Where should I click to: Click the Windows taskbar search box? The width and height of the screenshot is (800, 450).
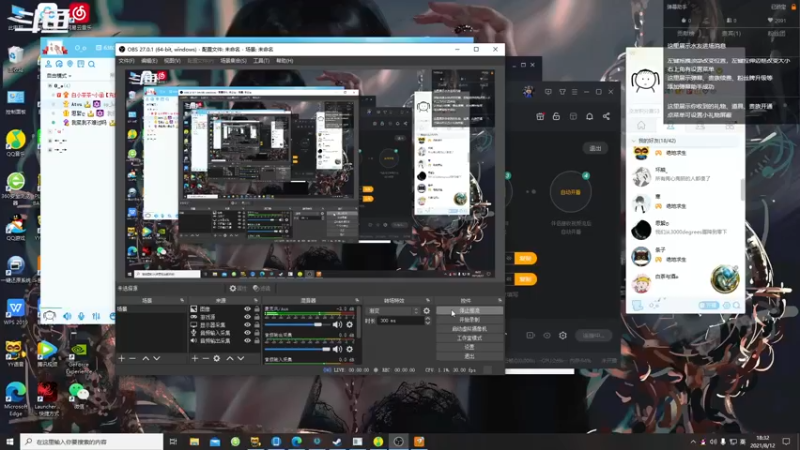click(92, 442)
